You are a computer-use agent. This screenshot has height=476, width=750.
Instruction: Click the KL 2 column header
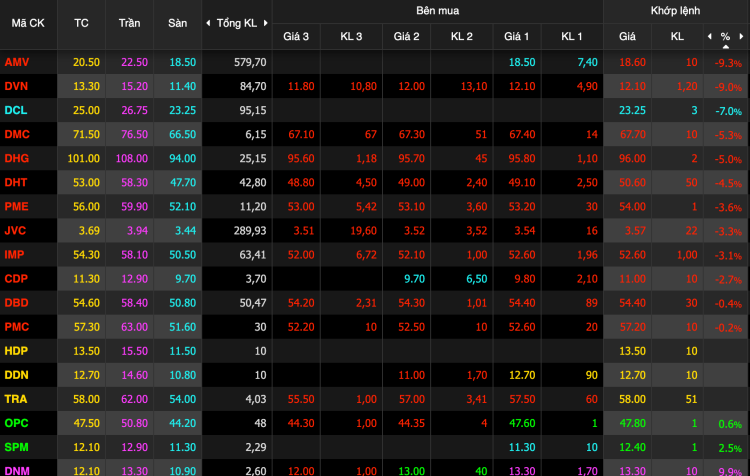click(462, 36)
